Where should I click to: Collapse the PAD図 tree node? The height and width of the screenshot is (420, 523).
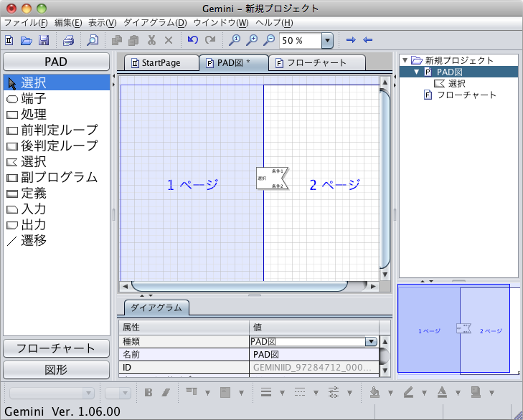(x=416, y=72)
